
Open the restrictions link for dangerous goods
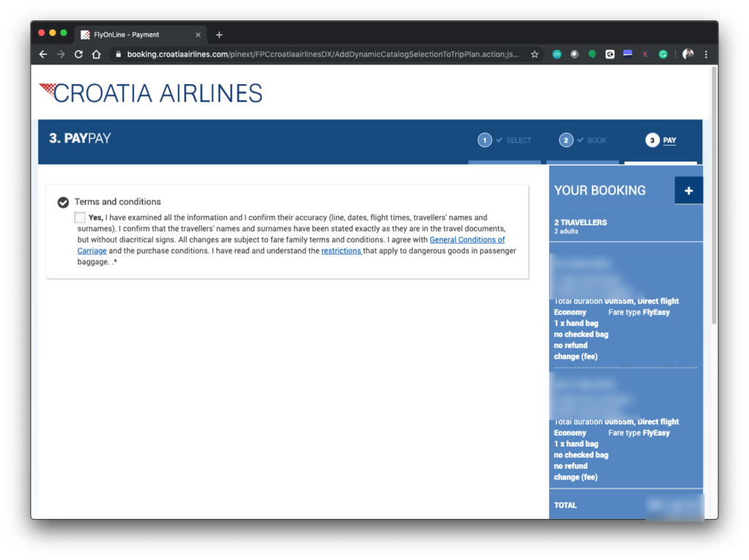coord(341,251)
